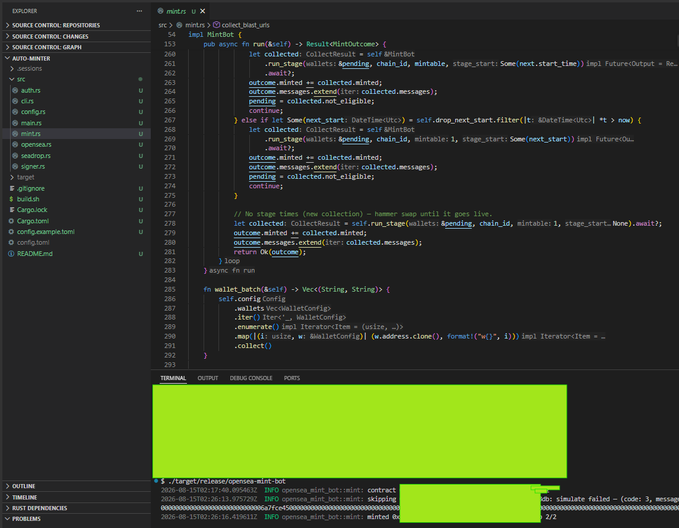Click the '} loop' inlay hint on line 282
The width and height of the screenshot is (679, 528).
coord(229,261)
